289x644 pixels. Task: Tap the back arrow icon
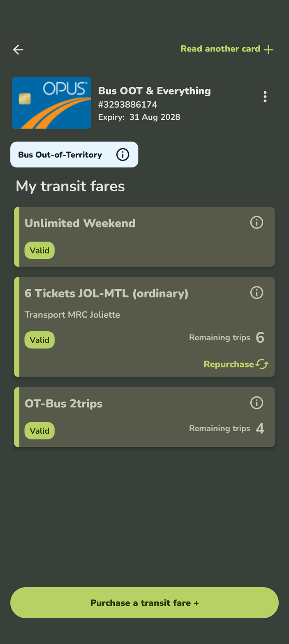point(18,50)
